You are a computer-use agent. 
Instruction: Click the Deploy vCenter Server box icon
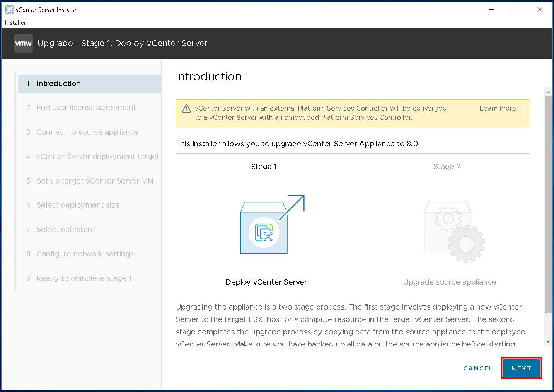point(272,225)
